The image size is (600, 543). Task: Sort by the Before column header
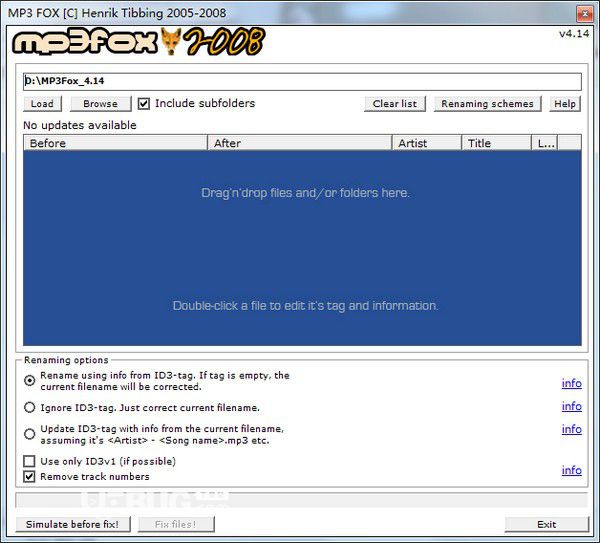coord(115,143)
